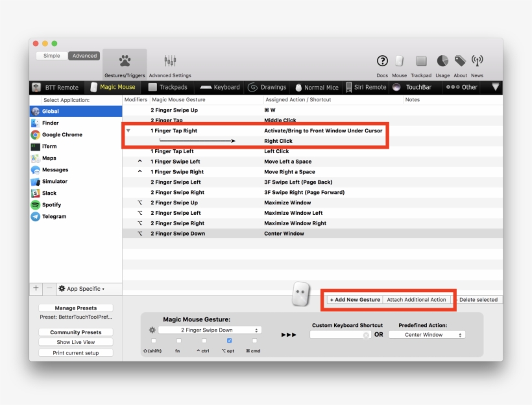Open the Gestures/Triggers paw icon
532x405 pixels.
[x=125, y=61]
